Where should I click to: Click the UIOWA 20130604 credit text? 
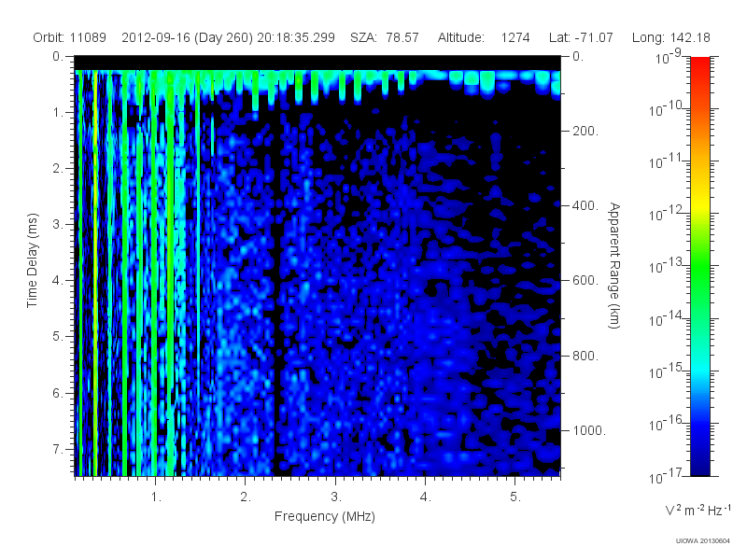coord(703,541)
